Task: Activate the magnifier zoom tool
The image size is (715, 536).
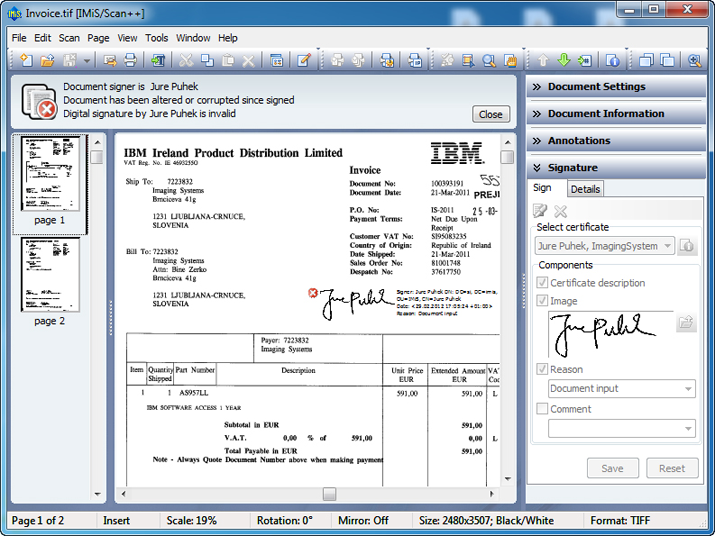Action: pyautogui.click(x=489, y=60)
